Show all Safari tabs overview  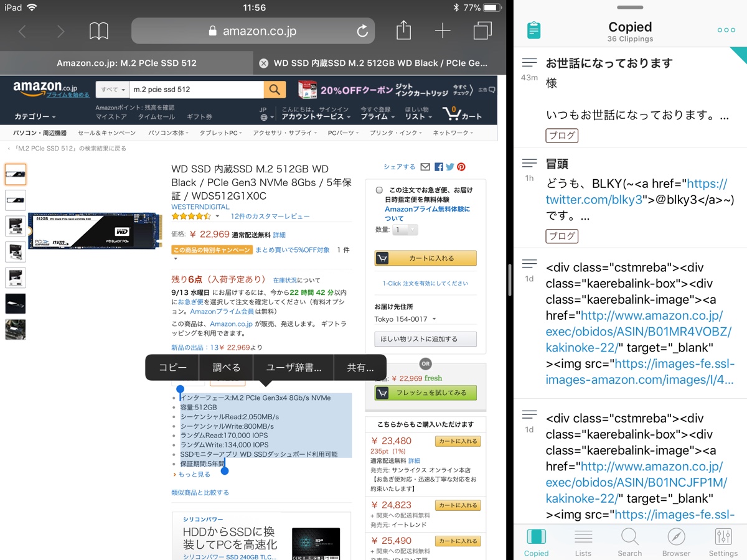point(482,31)
